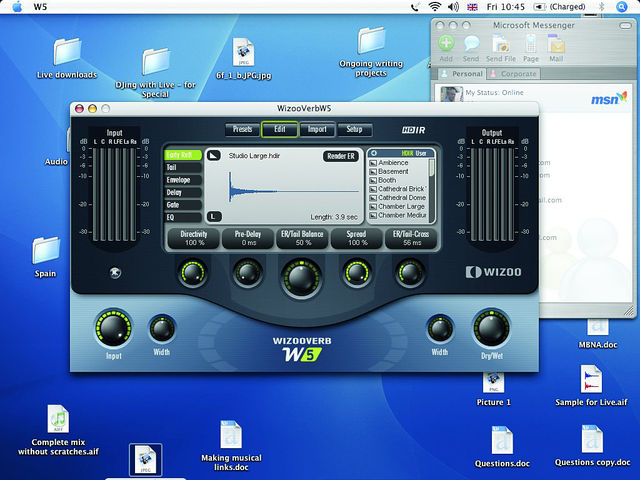Click the Wi-Fi status icon in menu bar

tap(435, 7)
